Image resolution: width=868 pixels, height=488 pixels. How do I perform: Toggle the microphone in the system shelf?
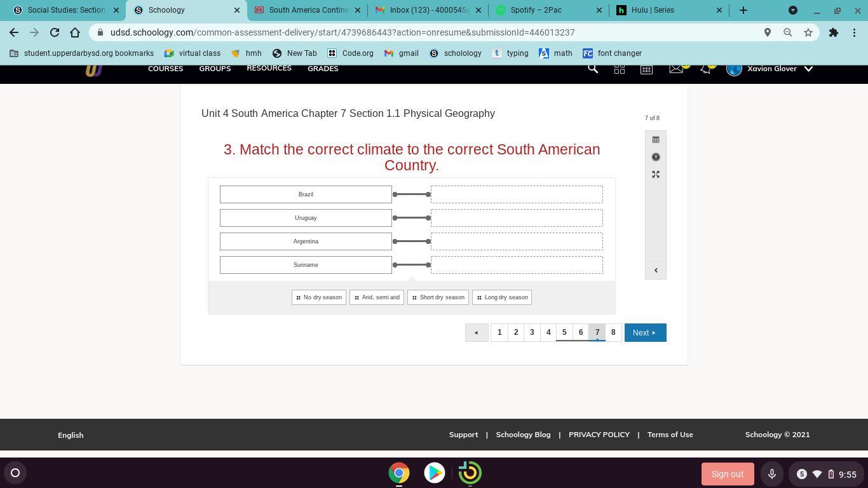pos(771,474)
